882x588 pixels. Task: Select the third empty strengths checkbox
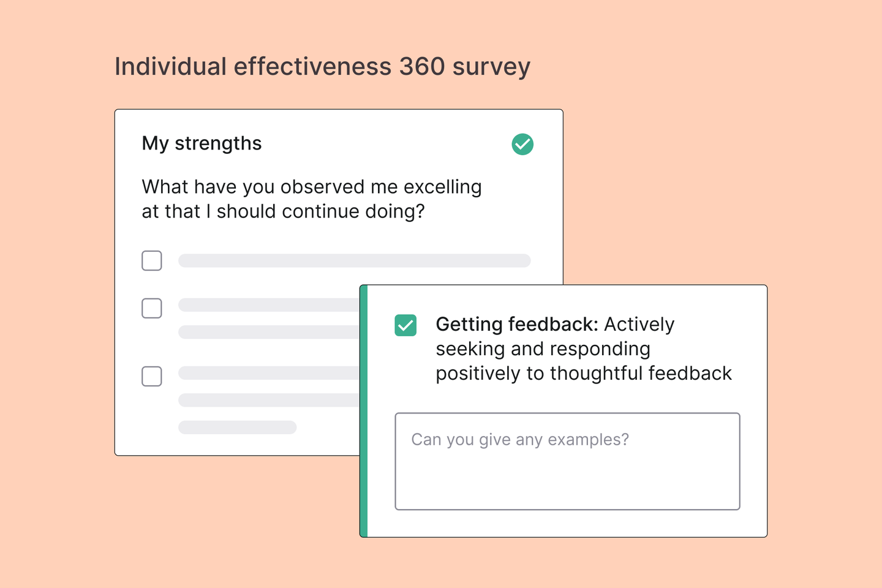152,376
